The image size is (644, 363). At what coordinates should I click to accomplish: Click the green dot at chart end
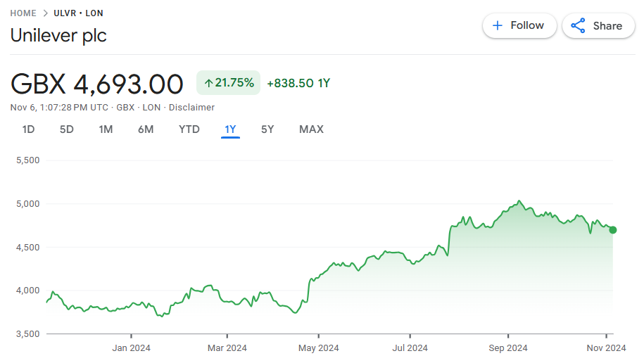[x=612, y=230]
